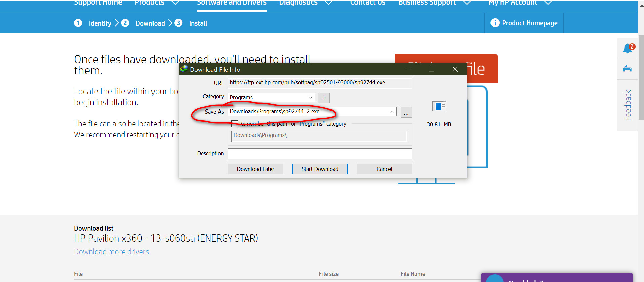
Task: Close the Download File Info dialog
Action: pyautogui.click(x=455, y=69)
